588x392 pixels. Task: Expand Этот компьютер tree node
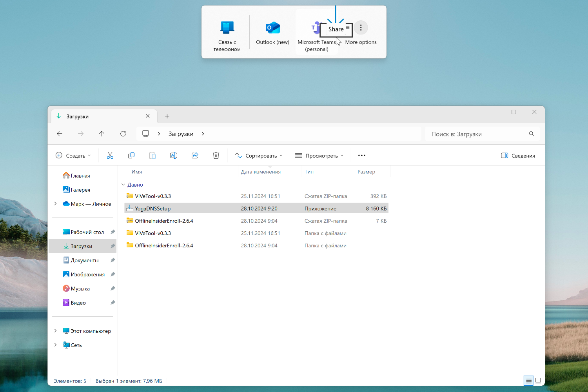pos(55,331)
